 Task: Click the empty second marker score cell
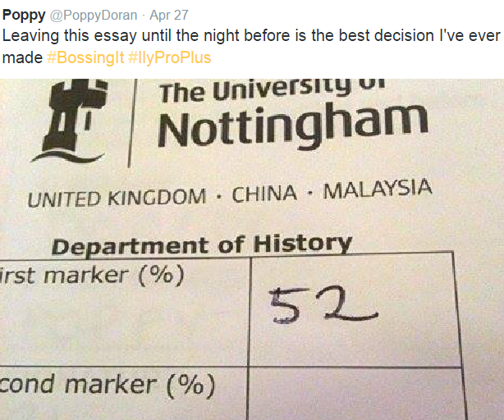pos(357,394)
